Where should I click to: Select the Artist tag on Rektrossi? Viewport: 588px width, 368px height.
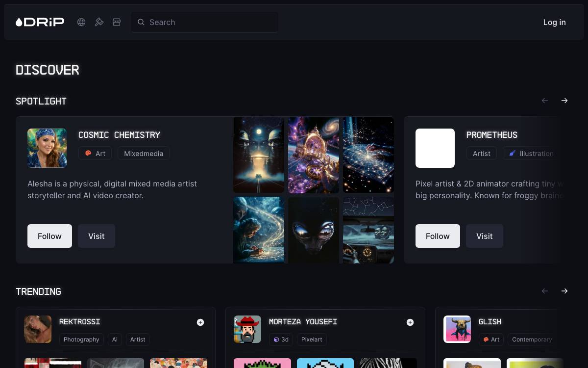pos(138,339)
